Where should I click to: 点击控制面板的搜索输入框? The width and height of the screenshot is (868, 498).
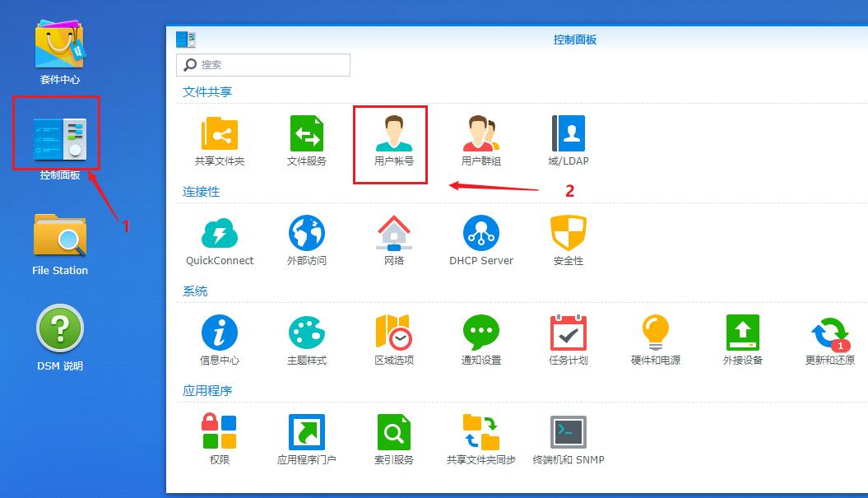pyautogui.click(x=263, y=65)
